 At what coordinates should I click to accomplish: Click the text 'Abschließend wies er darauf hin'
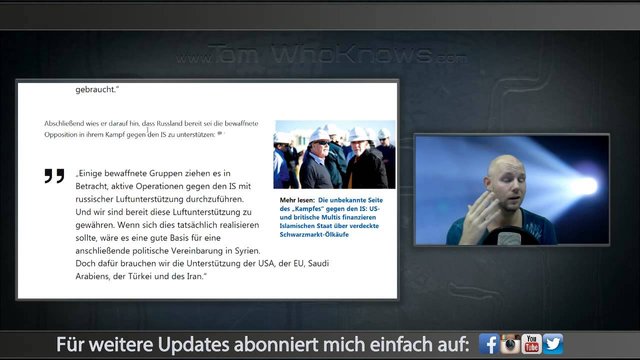point(92,123)
